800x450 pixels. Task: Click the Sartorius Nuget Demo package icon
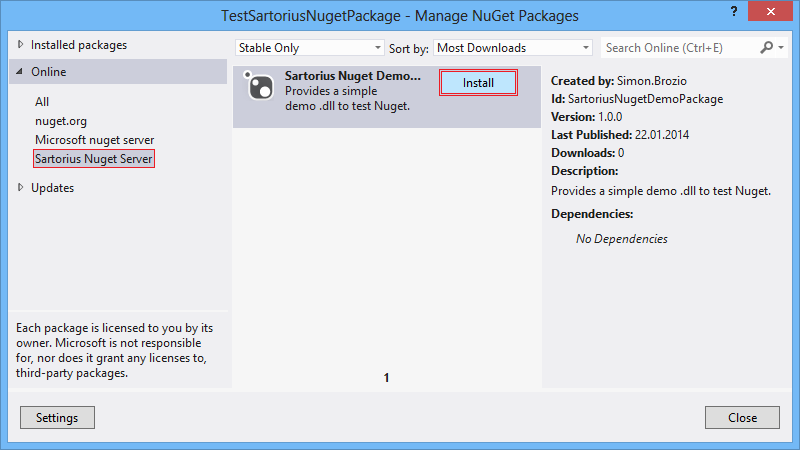[x=259, y=86]
